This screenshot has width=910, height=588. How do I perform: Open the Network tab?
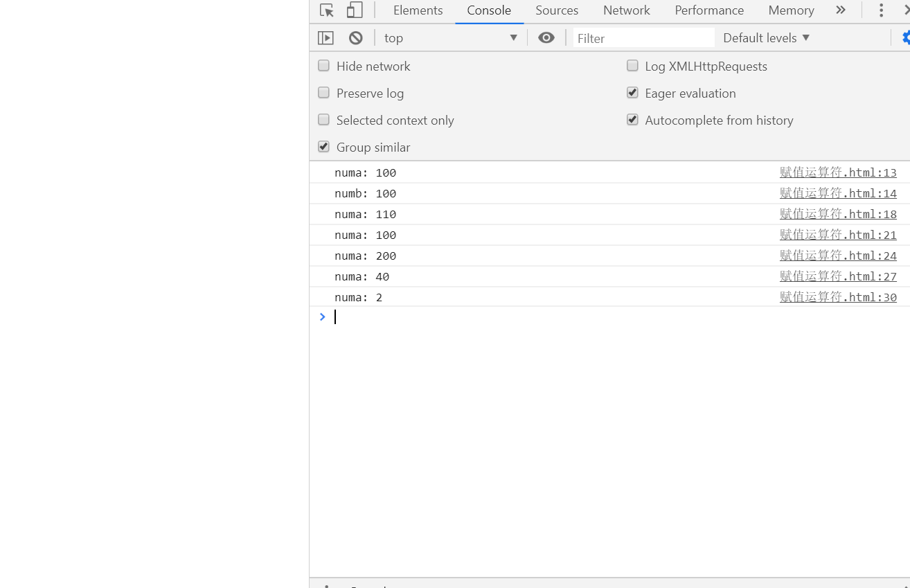627,10
